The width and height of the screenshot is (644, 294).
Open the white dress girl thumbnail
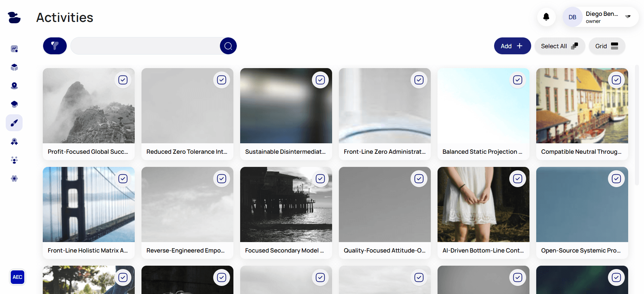coord(483,205)
